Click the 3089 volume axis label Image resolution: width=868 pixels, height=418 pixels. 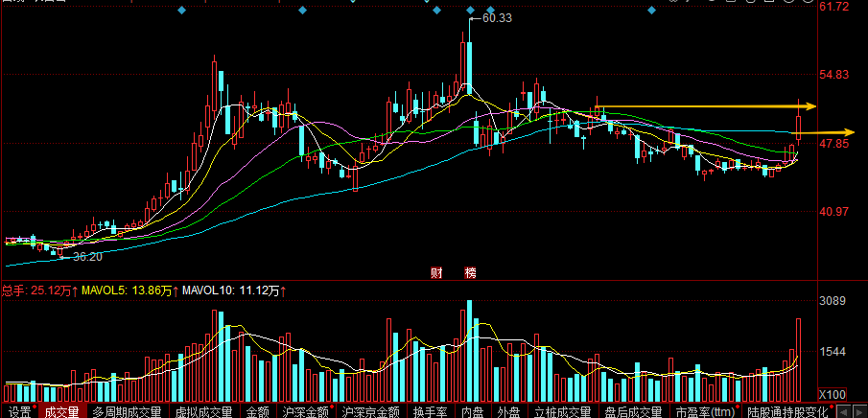(x=832, y=301)
